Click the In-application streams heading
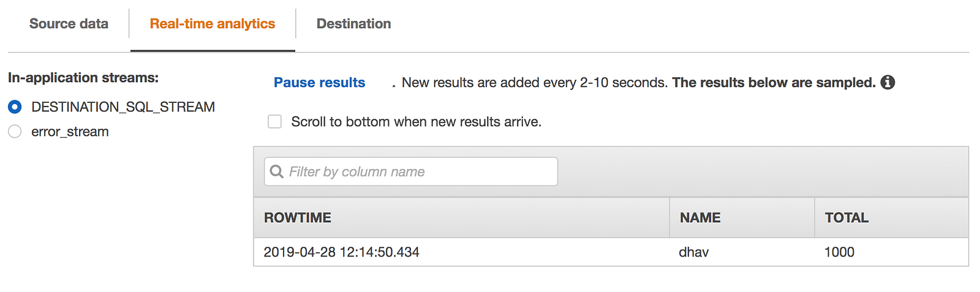 [83, 78]
